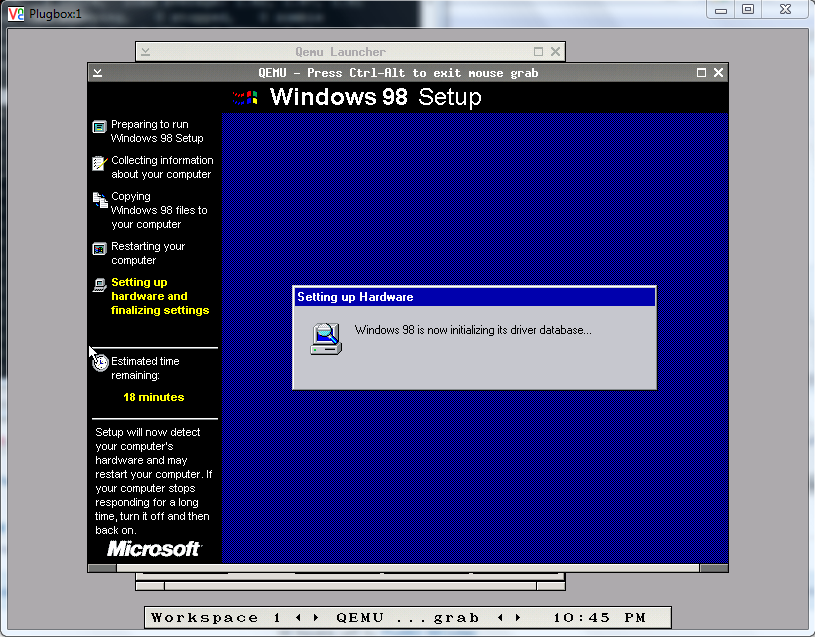
Task: Close the Qemu Launcher window
Action: pyautogui.click(x=555, y=51)
